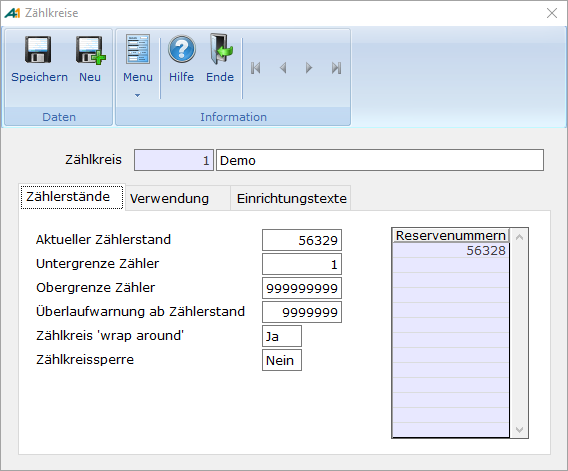Image resolution: width=568 pixels, height=471 pixels.
Task: Jump to last record arrow
Action: click(x=337, y=68)
